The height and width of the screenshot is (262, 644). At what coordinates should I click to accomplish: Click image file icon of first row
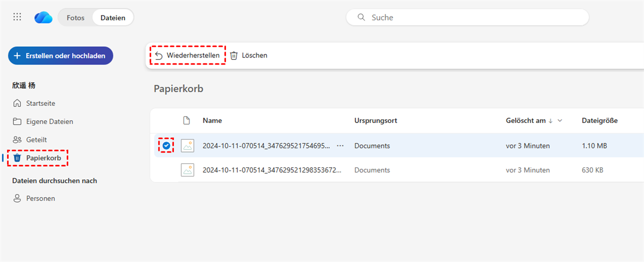(187, 145)
